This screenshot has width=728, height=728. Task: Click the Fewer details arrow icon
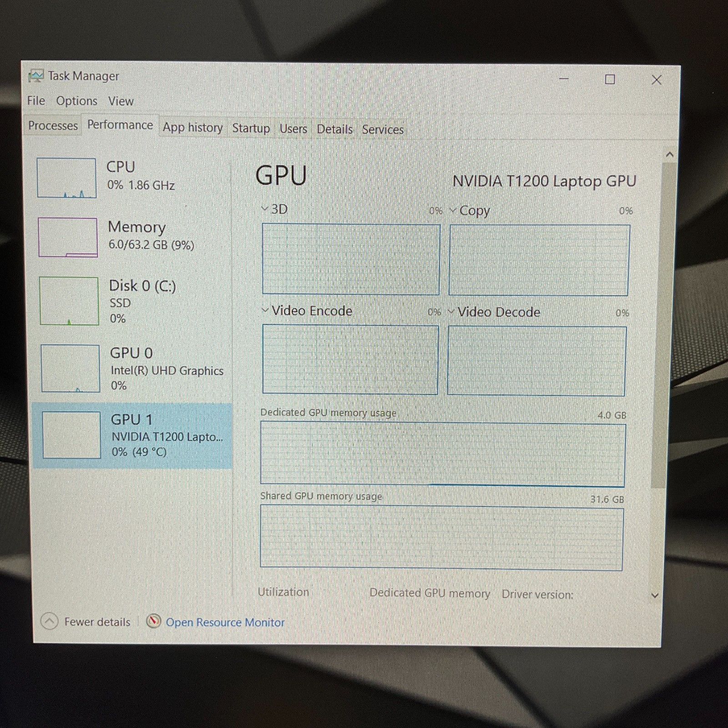click(49, 621)
